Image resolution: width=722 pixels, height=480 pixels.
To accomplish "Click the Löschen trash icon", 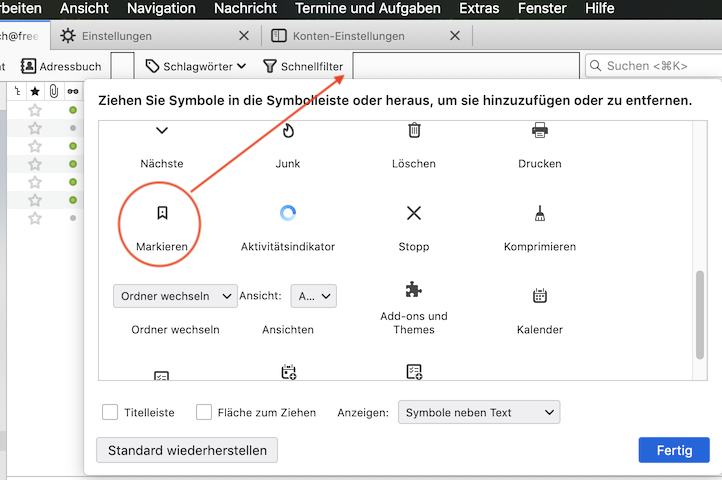I will [x=414, y=131].
